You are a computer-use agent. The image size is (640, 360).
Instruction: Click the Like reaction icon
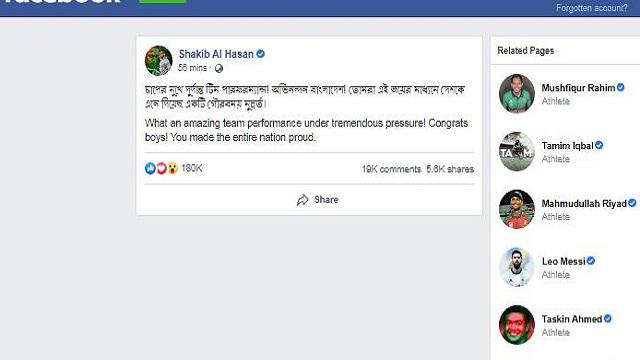point(150,168)
